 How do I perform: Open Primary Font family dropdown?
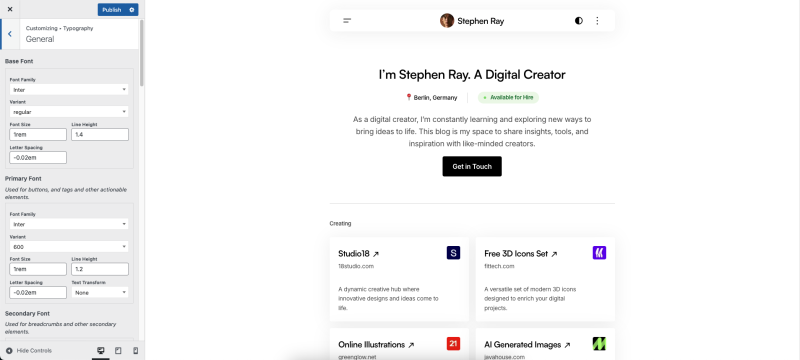pos(69,224)
